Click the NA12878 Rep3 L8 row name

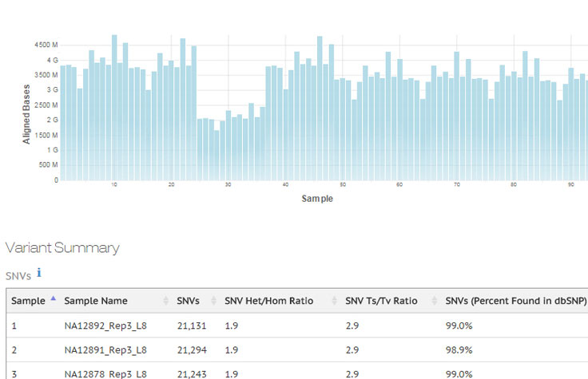point(105,373)
